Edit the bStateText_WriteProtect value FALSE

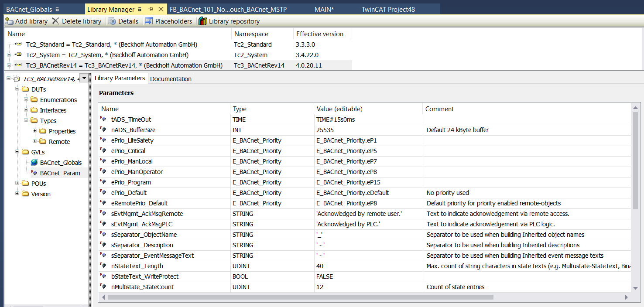point(368,276)
